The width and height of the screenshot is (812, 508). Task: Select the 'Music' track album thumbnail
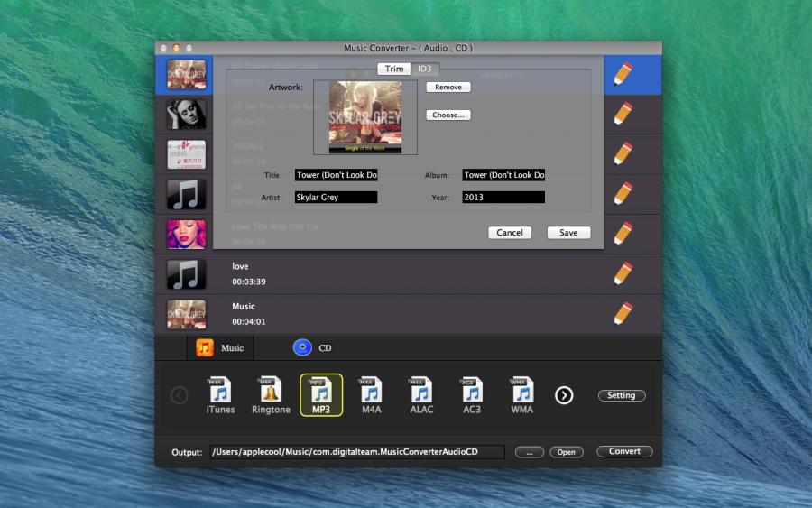[x=187, y=314]
